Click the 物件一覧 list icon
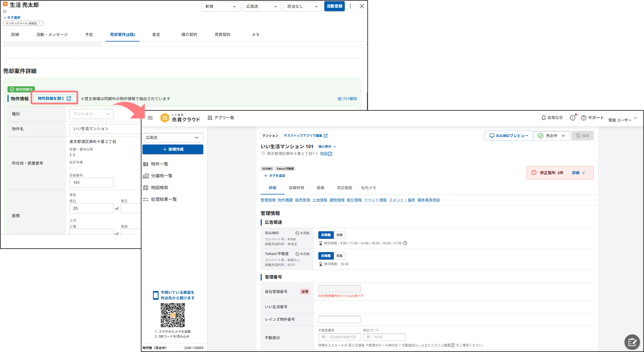644x352 pixels. [146, 164]
